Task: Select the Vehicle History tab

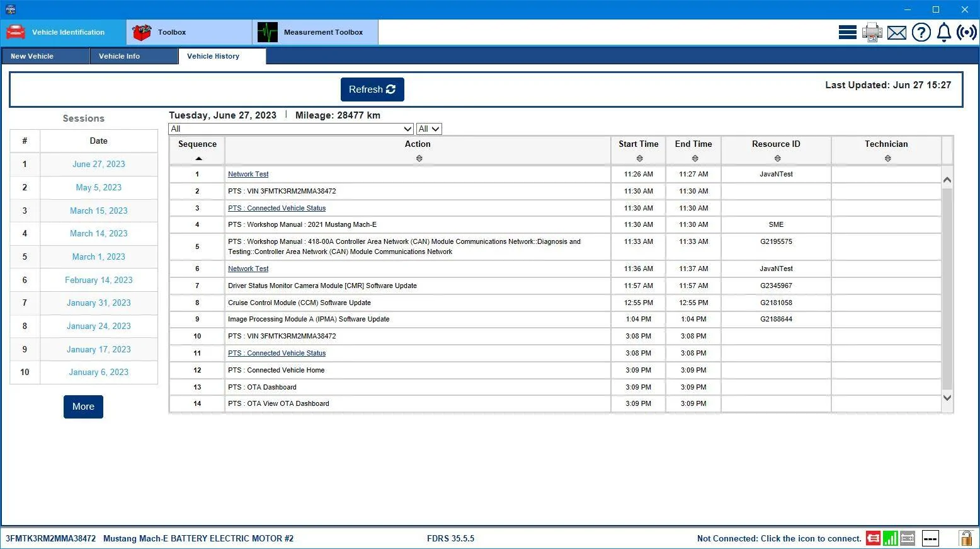Action: (222, 56)
